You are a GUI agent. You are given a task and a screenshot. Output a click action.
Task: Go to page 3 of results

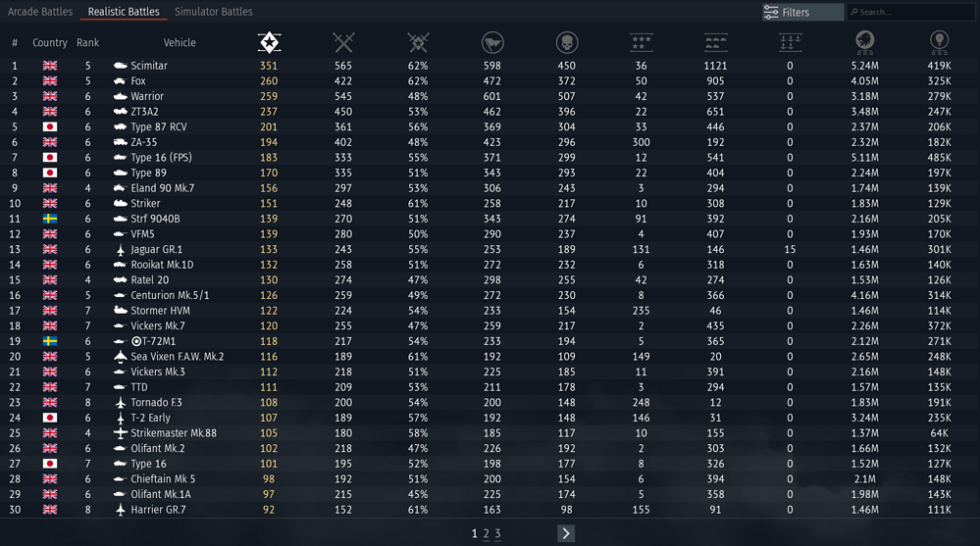point(497,534)
